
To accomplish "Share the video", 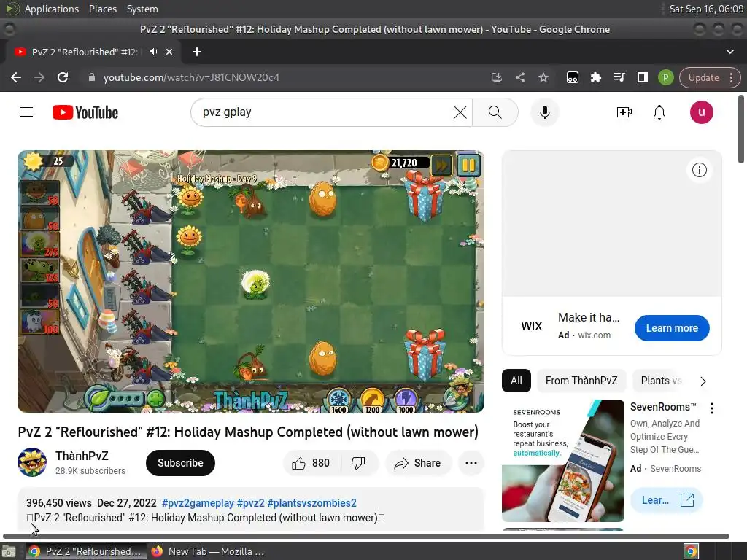I will pyautogui.click(x=418, y=463).
